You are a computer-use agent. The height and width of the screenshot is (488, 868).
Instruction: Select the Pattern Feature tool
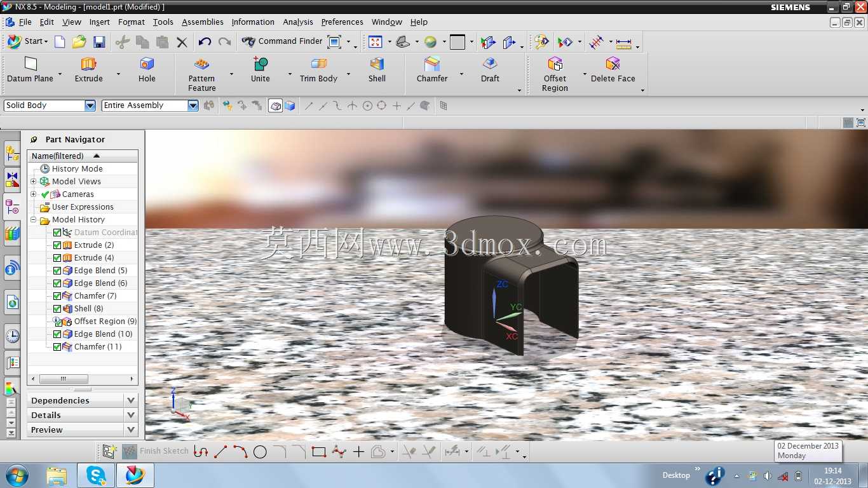click(x=202, y=74)
